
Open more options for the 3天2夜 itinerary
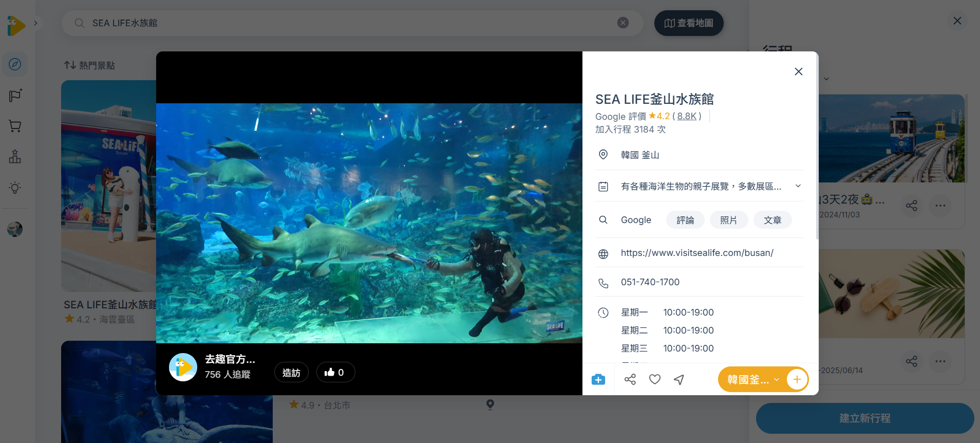tap(940, 206)
